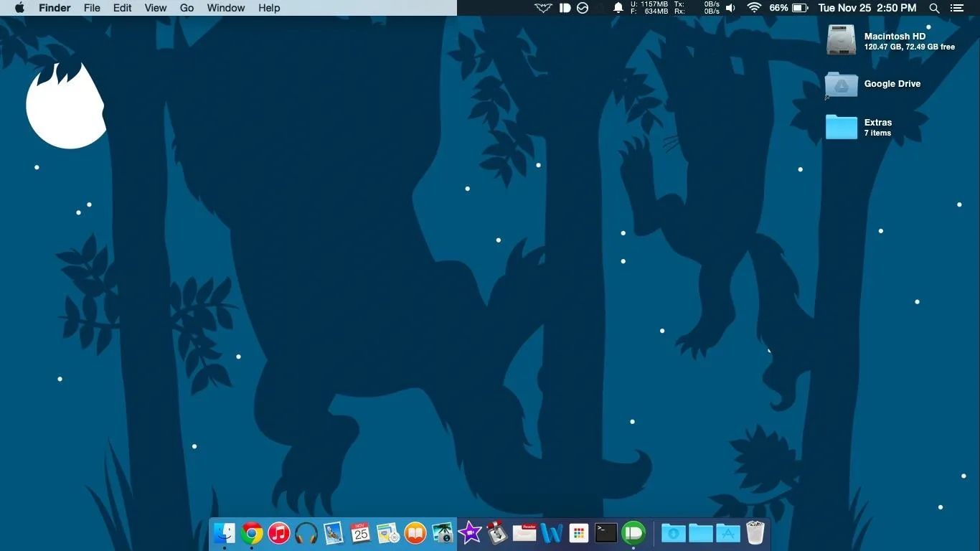Open the File menu
Screen dimensions: 980x551
[x=92, y=8]
